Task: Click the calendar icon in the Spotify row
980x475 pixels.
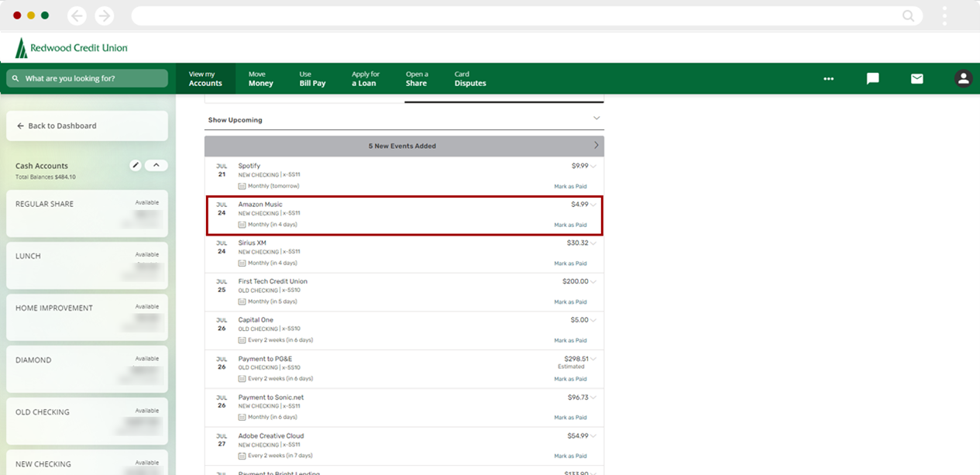Action: tap(242, 186)
